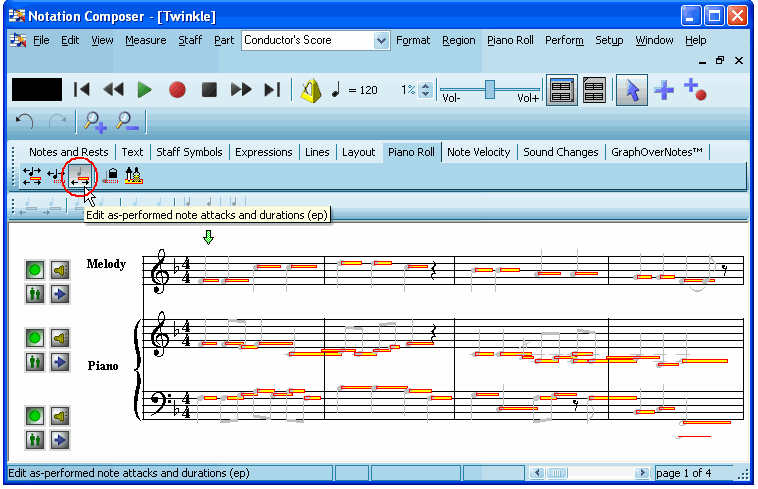
Task: Switch to the Note Velocity tab
Action: (x=479, y=152)
